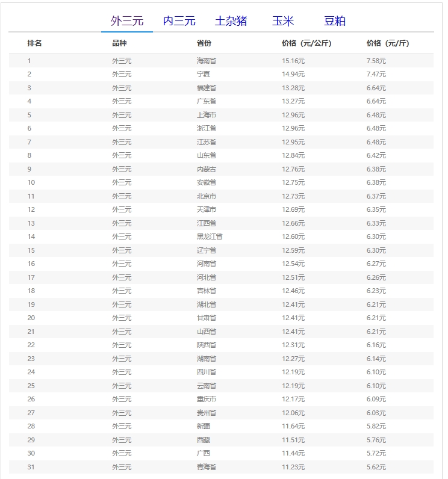Select the 安徽省 province cell
Viewport: 448px width, 479px height.
207,182
